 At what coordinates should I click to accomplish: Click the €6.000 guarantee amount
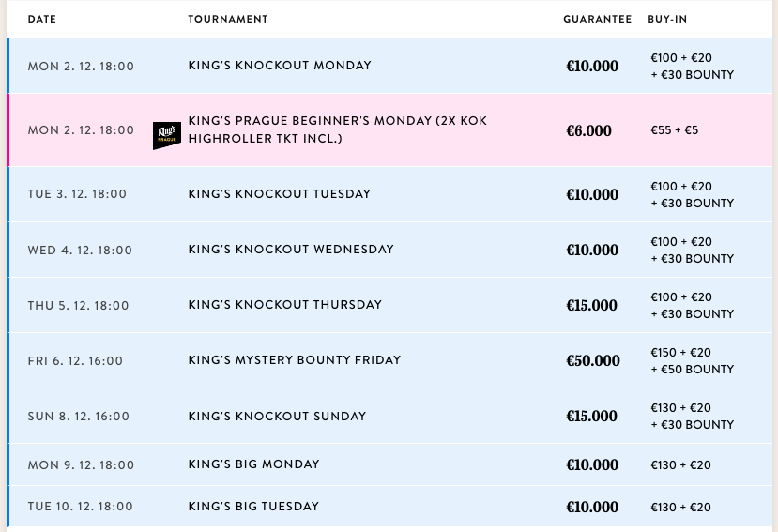[589, 130]
